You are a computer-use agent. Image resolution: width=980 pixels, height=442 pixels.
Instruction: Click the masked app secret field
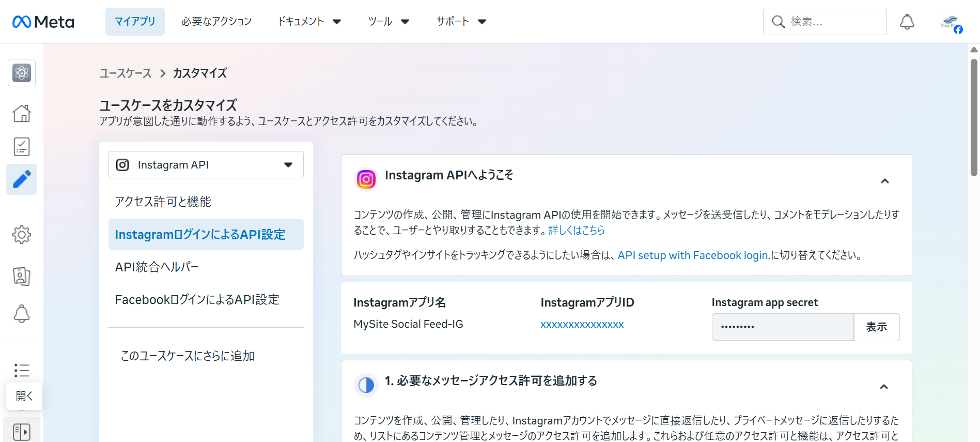click(783, 327)
